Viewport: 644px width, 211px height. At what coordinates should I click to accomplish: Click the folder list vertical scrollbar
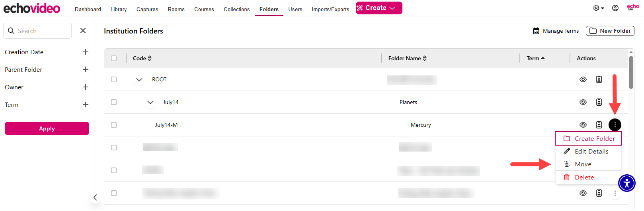(x=631, y=72)
